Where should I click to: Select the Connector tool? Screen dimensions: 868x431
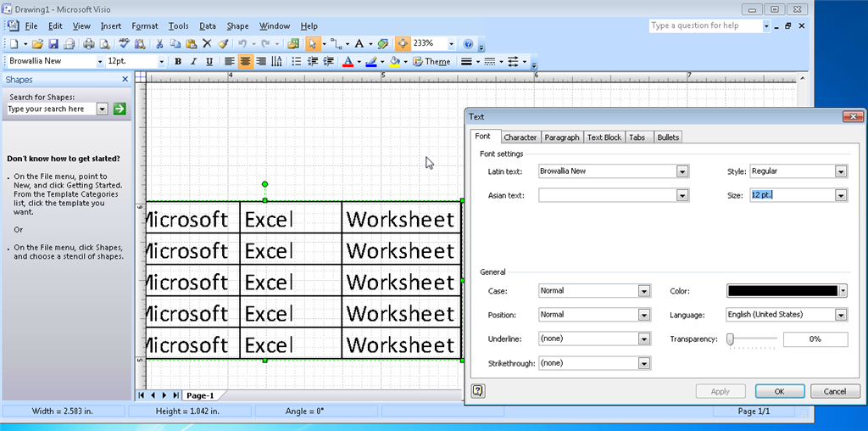(x=336, y=44)
